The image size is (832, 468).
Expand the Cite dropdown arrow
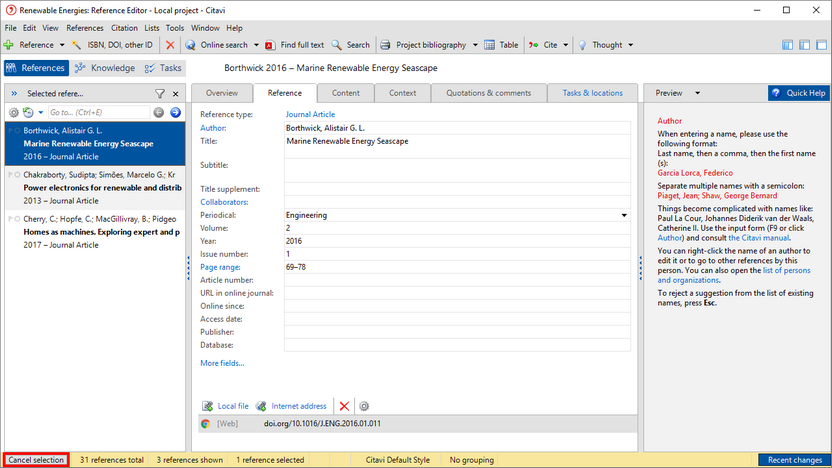(566, 45)
